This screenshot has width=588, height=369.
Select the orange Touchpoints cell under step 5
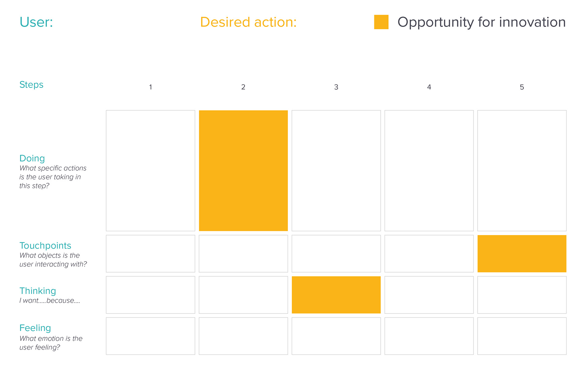point(522,254)
